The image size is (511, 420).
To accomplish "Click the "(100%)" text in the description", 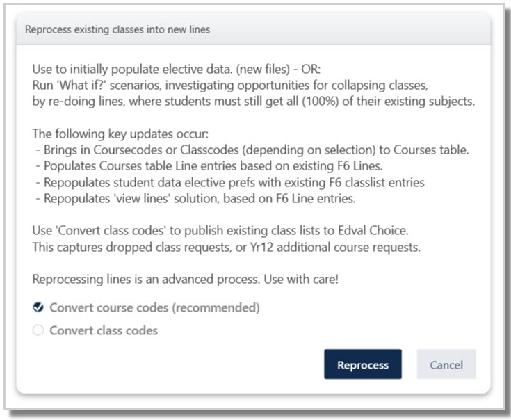I will [321, 103].
